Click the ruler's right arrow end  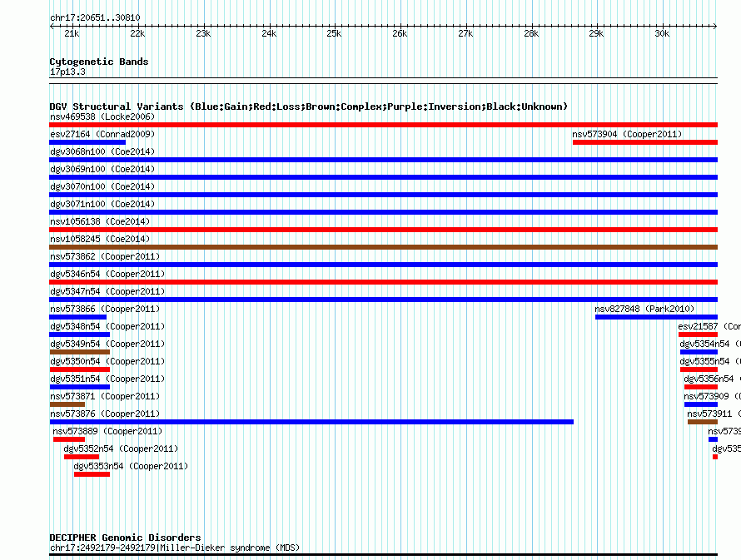[715, 26]
